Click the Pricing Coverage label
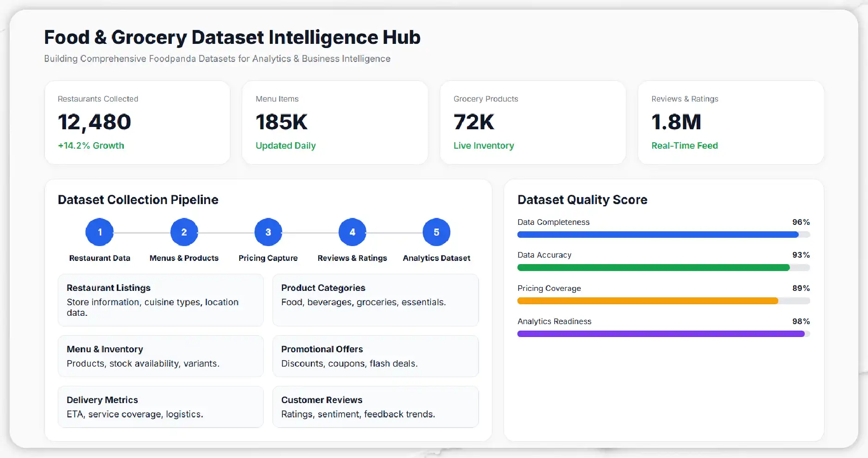 click(549, 289)
